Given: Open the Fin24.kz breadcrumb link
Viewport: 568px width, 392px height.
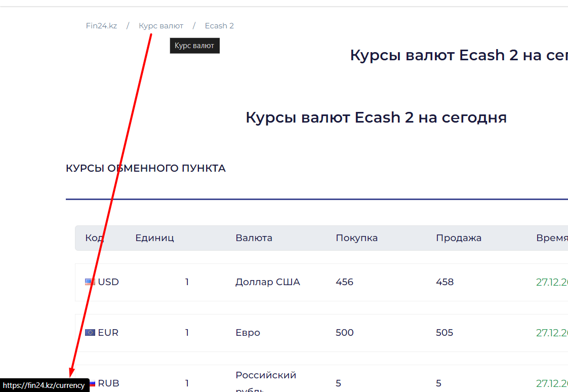Looking at the screenshot, I should coord(101,26).
